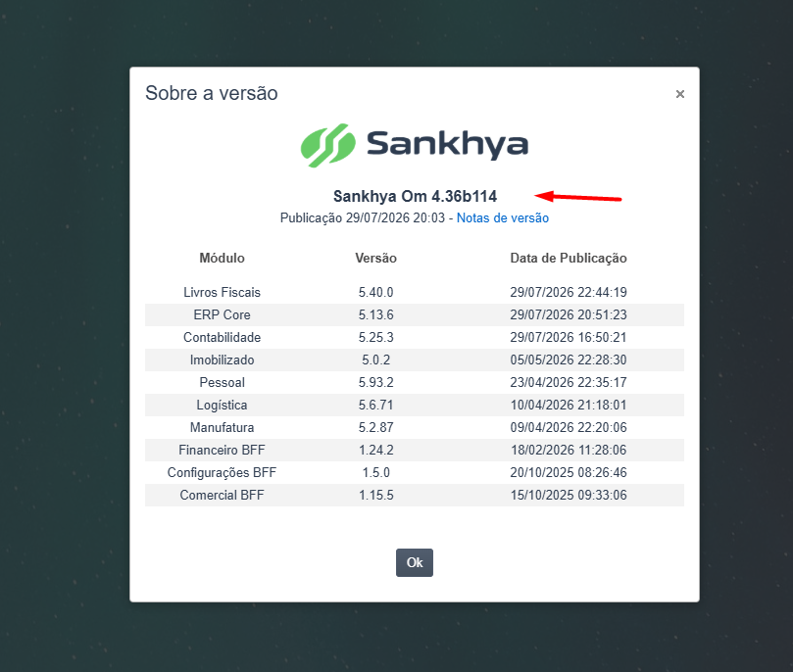Click version 5.6.71 of Logística

coord(375,405)
